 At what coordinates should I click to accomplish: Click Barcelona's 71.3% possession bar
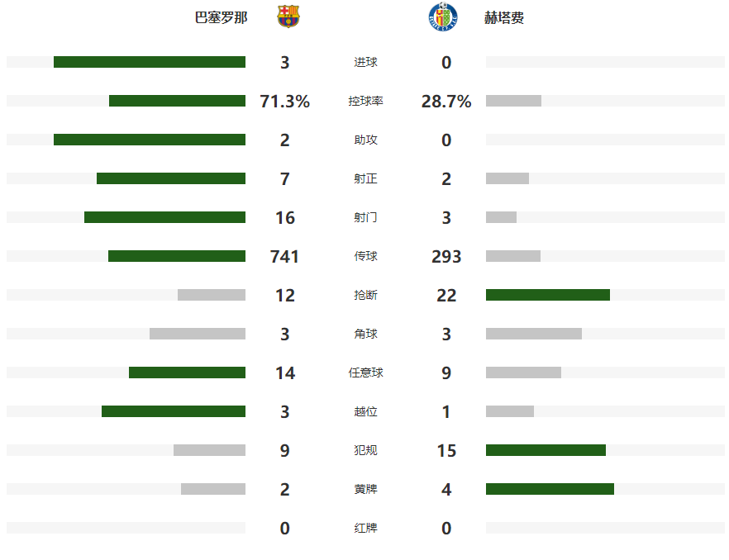pyautogui.click(x=177, y=101)
